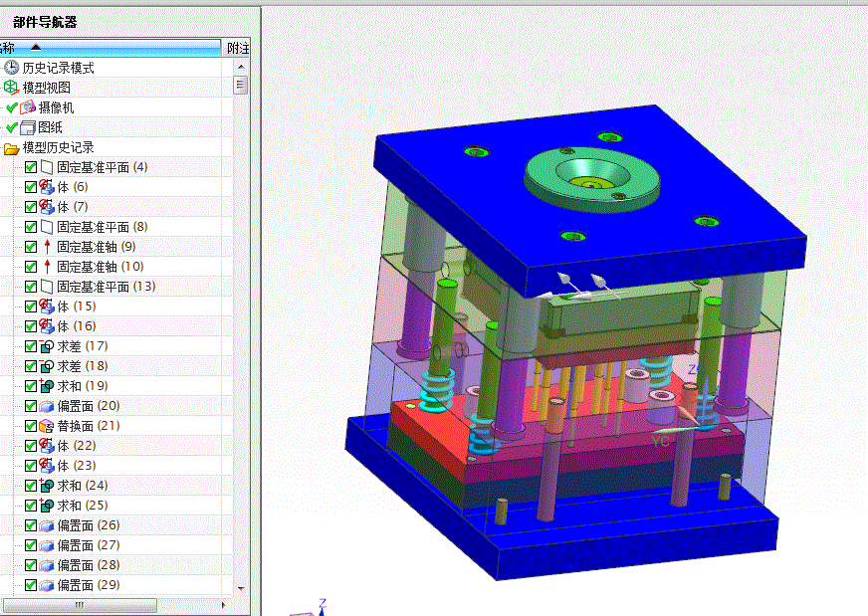The height and width of the screenshot is (616, 868).
Task: Click the name column sort arrow
Action: [36, 48]
